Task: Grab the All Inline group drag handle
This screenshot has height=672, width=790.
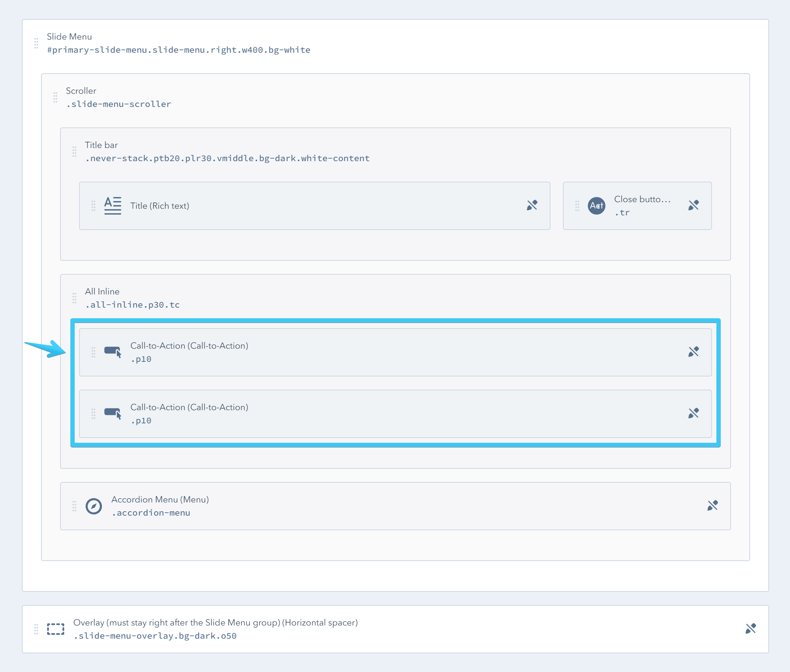Action: point(74,298)
